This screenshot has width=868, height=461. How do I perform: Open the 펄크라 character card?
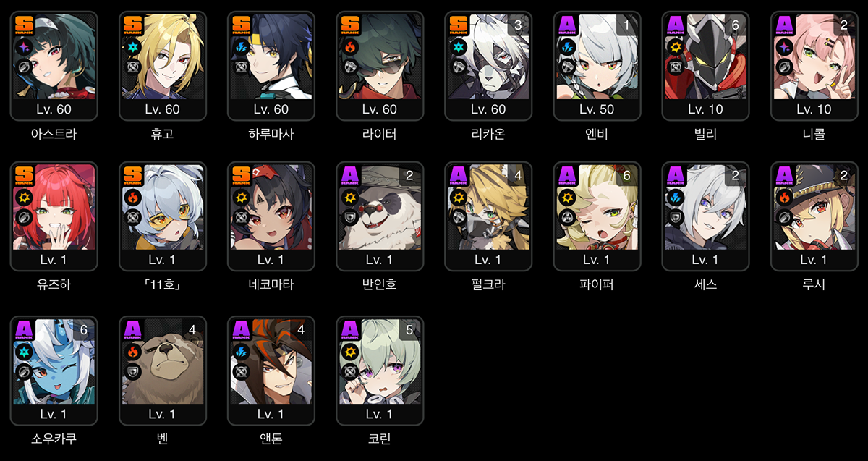click(488, 216)
